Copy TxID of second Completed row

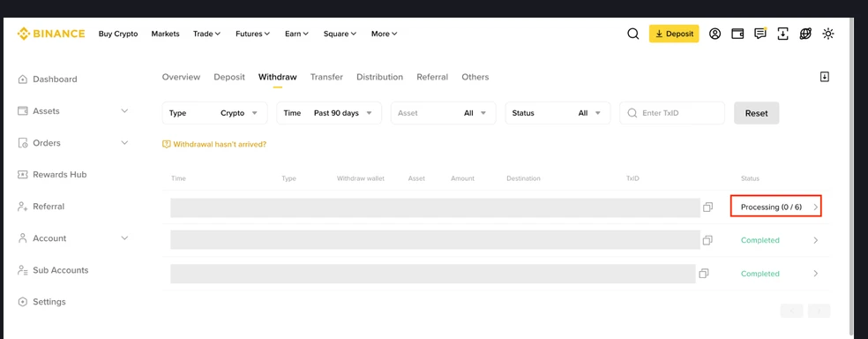(x=704, y=274)
